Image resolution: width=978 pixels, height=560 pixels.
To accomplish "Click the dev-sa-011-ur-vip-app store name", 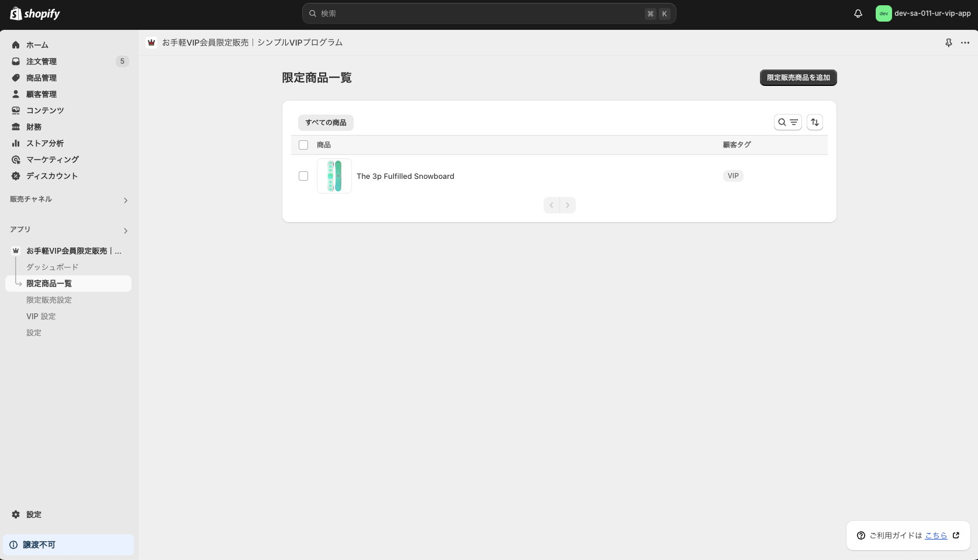I will (x=932, y=13).
